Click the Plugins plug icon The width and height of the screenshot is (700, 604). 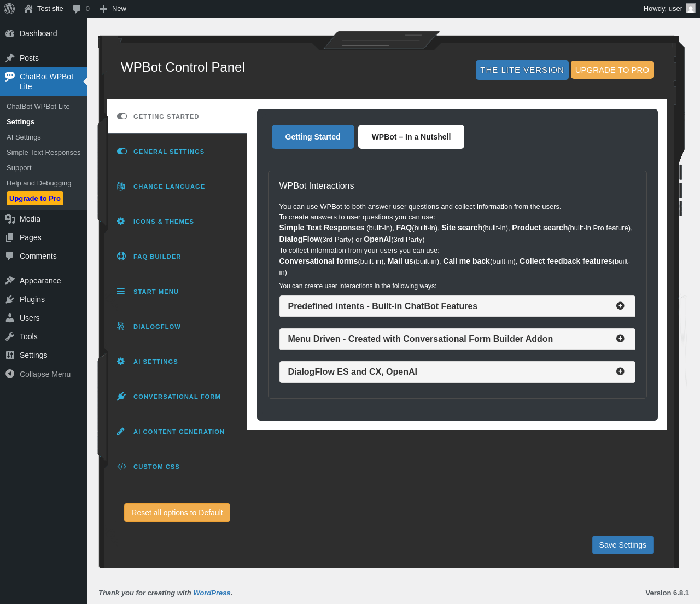(x=10, y=299)
